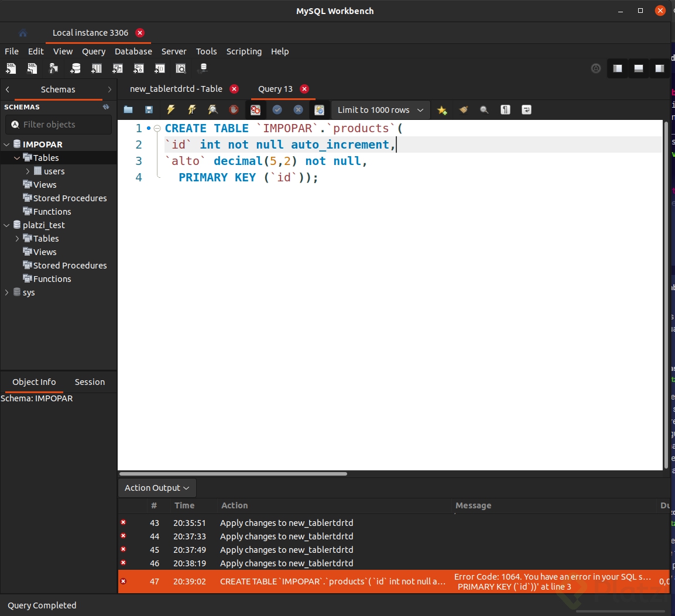Focus the Filter objects search field
Image resolution: width=675 pixels, height=616 pixels.
pyautogui.click(x=59, y=125)
